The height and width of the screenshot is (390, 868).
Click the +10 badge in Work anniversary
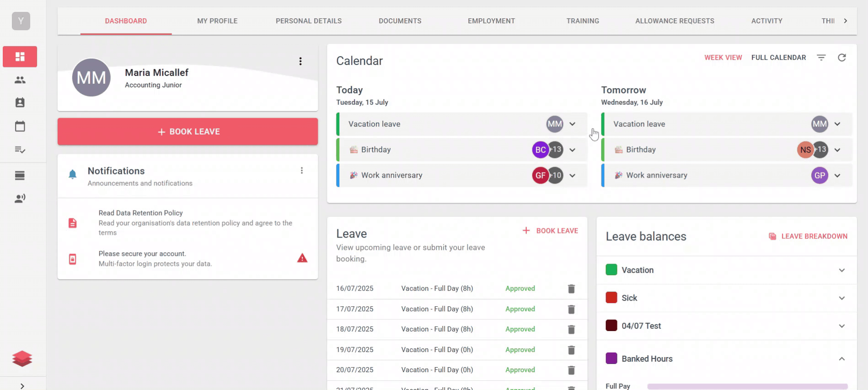click(x=556, y=175)
